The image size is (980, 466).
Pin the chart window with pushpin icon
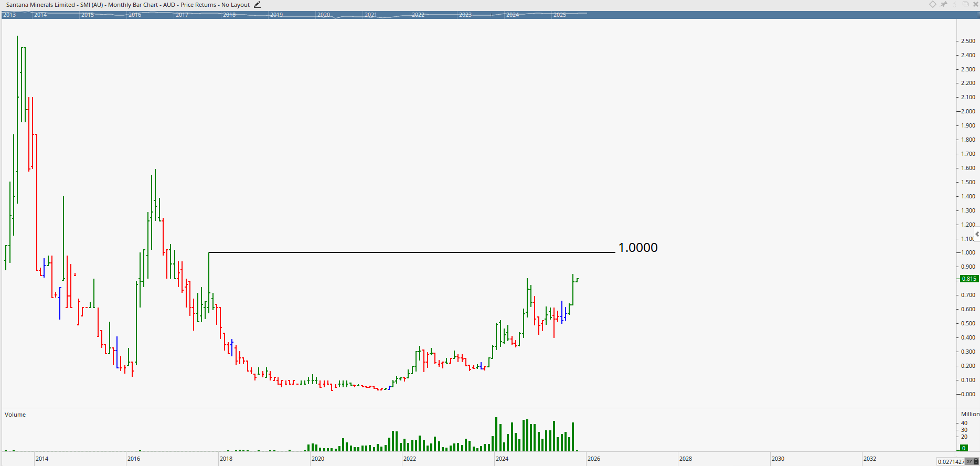coord(944,4)
